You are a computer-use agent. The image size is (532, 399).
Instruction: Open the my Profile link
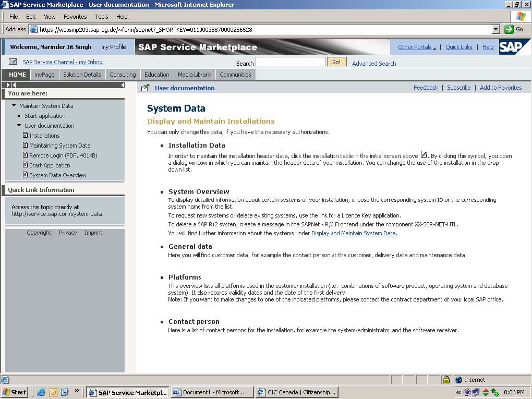tap(113, 47)
